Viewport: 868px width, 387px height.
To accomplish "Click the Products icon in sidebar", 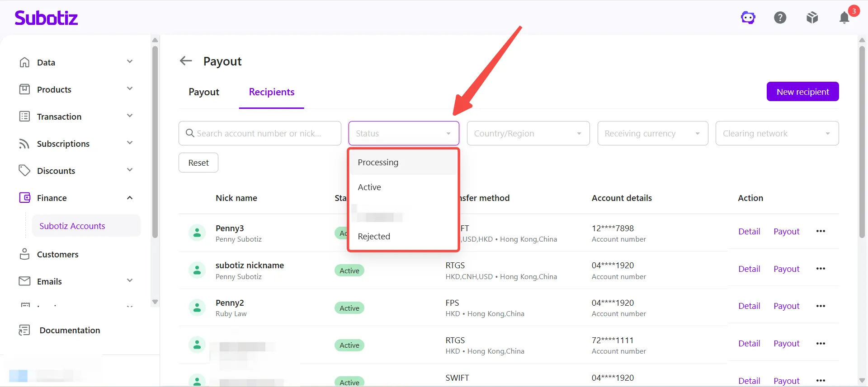I will point(24,89).
